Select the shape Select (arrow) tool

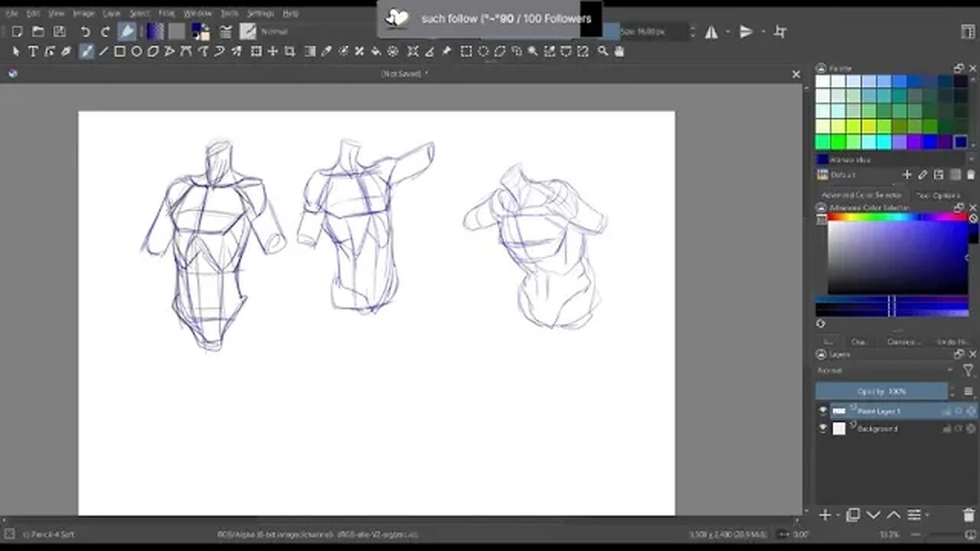point(16,51)
